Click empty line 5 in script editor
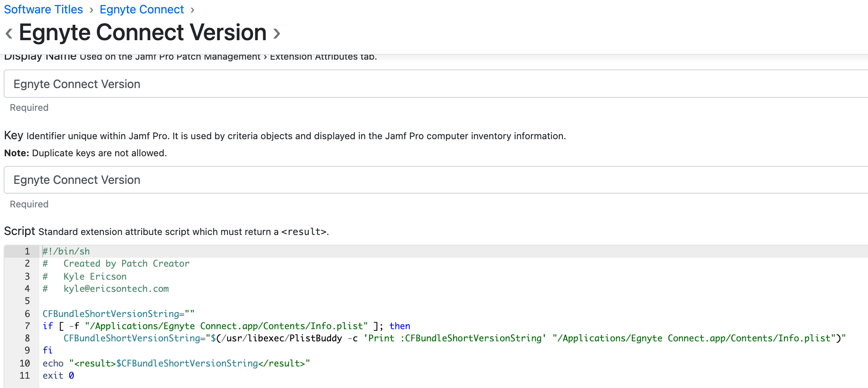This screenshot has width=868, height=388. click(x=453, y=301)
